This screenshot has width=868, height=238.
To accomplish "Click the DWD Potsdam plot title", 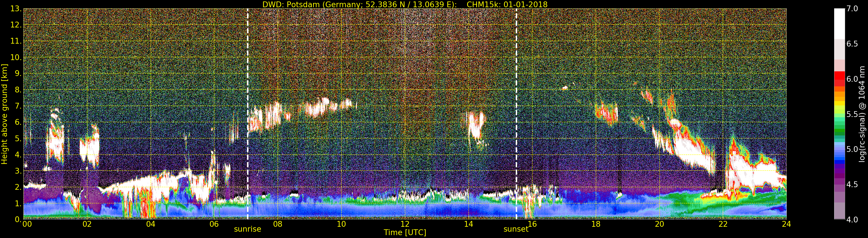I will pyautogui.click(x=405, y=4).
